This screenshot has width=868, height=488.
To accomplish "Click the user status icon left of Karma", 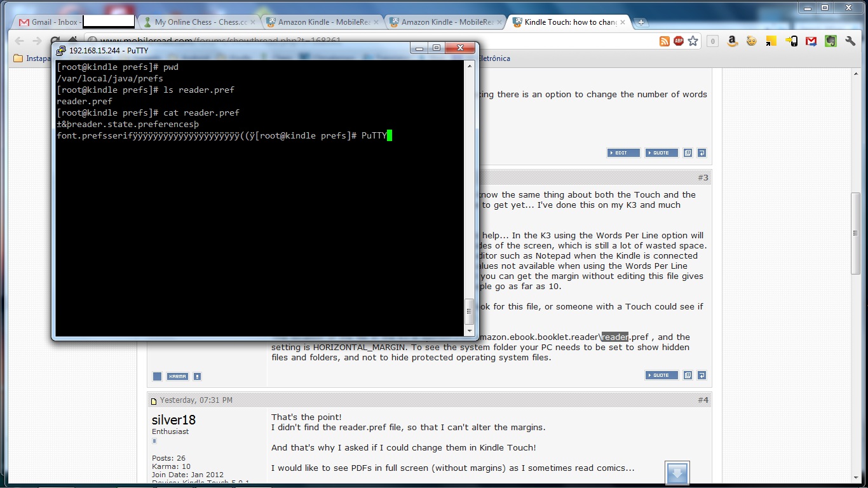I will click(x=158, y=376).
